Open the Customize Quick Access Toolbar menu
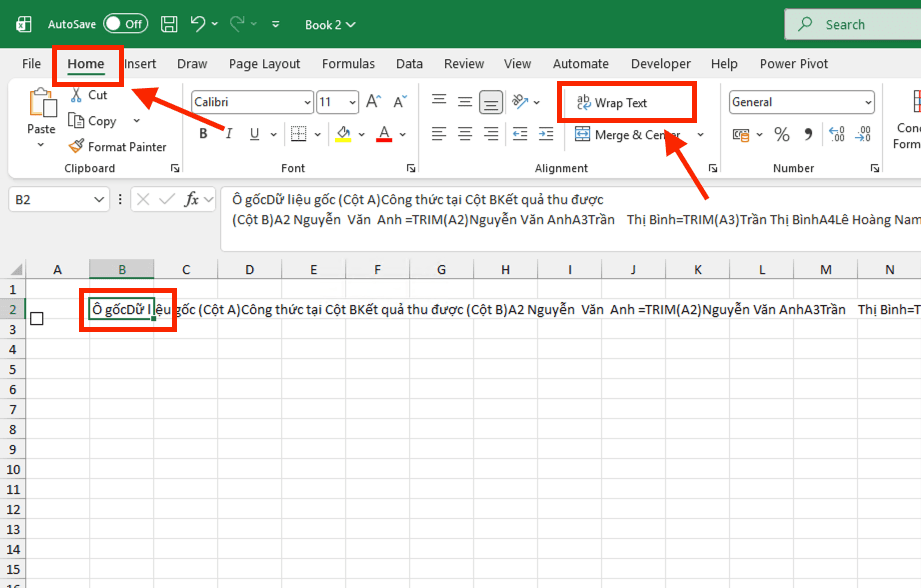The height and width of the screenshot is (588, 921). point(275,24)
